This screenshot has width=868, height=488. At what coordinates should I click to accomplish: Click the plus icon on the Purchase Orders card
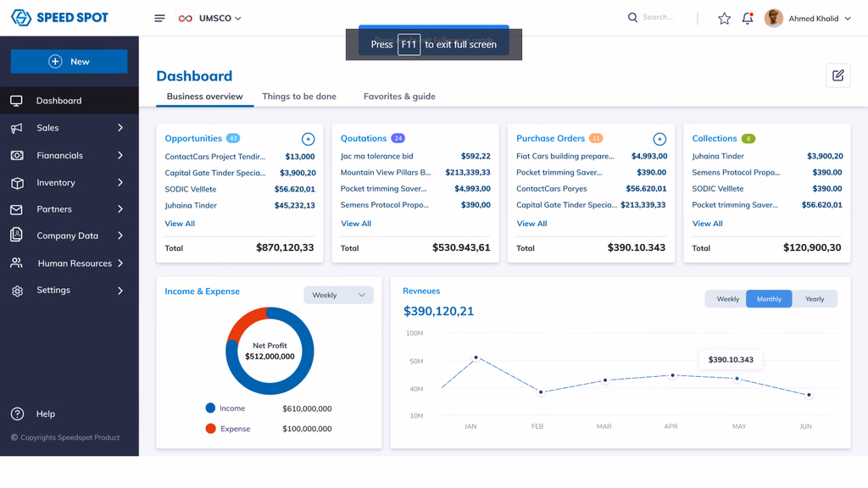tap(659, 139)
